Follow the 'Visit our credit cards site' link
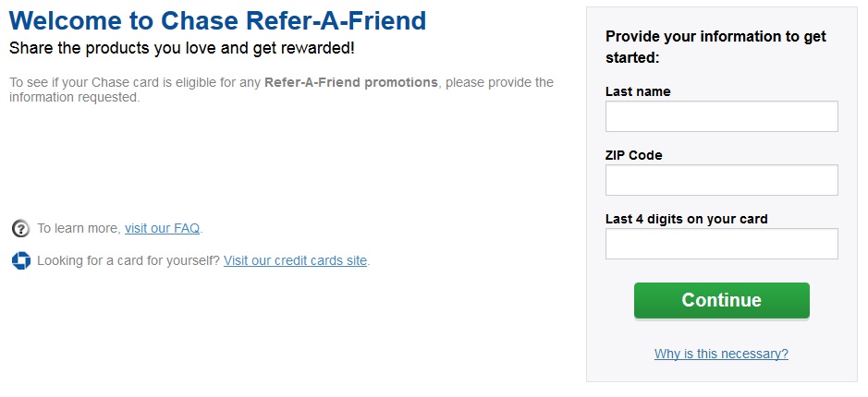This screenshot has width=868, height=397. pyautogui.click(x=295, y=260)
